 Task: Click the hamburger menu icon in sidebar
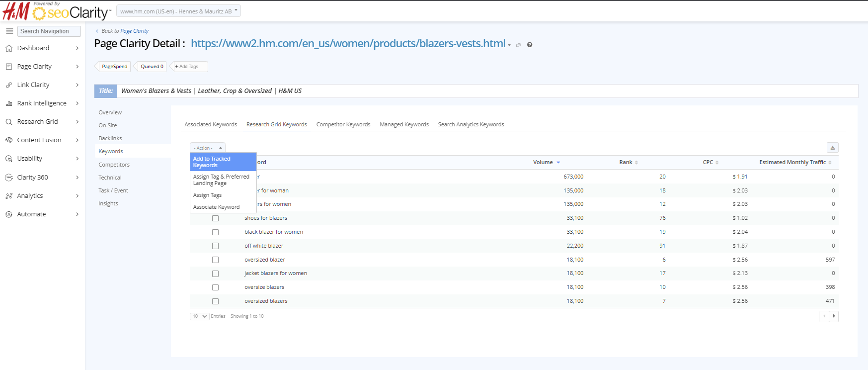click(9, 31)
